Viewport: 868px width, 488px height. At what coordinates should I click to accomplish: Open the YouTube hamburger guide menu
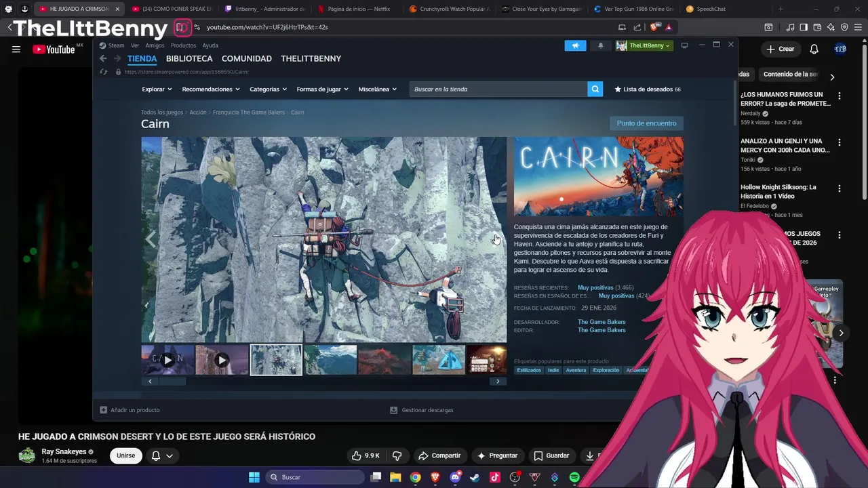(x=16, y=49)
